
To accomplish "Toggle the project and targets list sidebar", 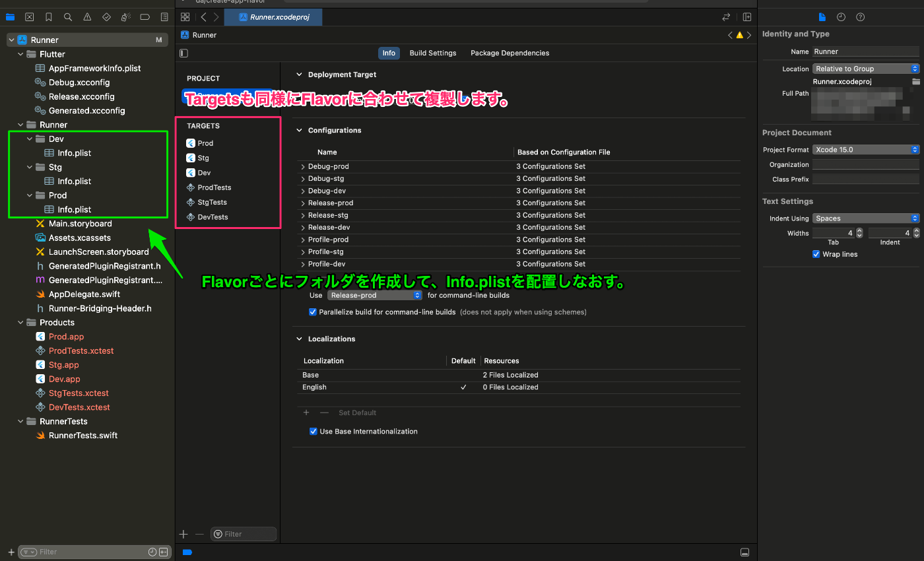I will [184, 53].
